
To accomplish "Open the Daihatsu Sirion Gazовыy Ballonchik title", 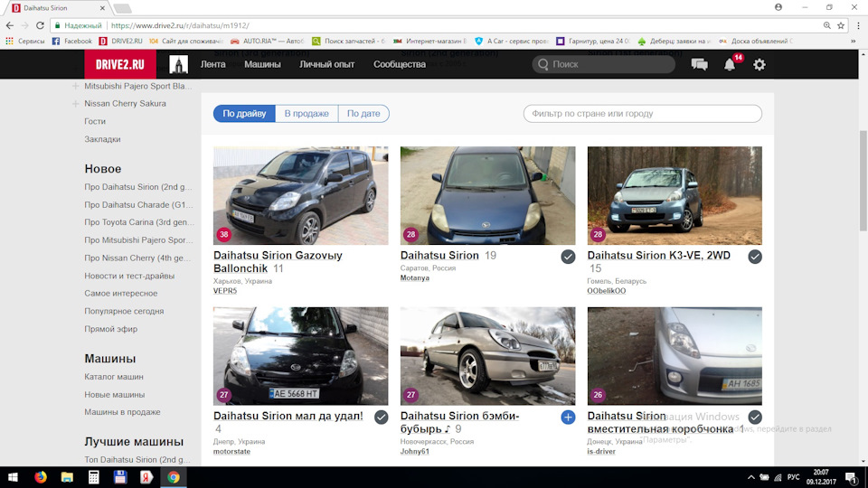I will pos(278,262).
